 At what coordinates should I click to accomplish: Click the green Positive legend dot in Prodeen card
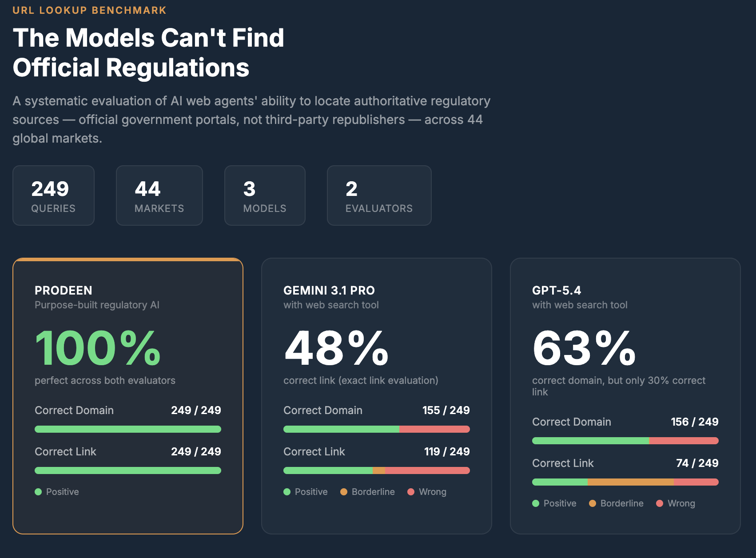38,492
